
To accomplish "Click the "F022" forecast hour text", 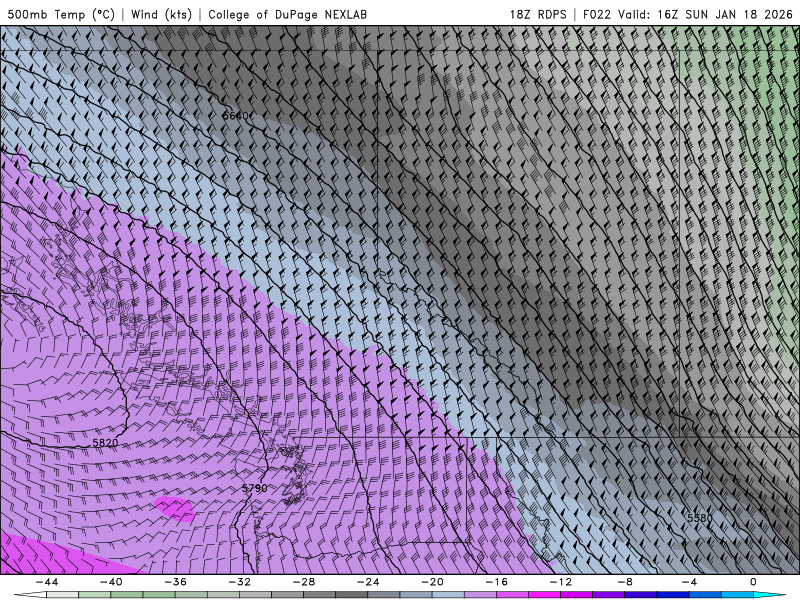I will [x=596, y=14].
